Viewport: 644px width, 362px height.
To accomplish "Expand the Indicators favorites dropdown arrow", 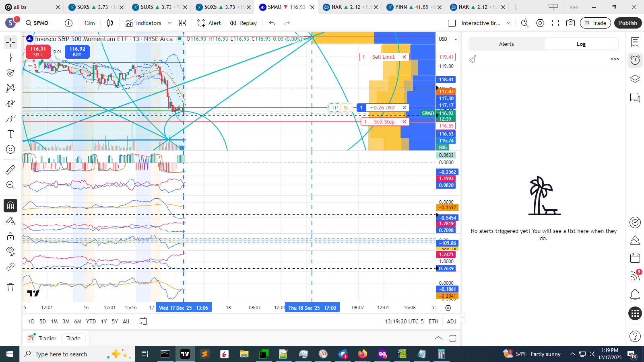I will coord(170,23).
